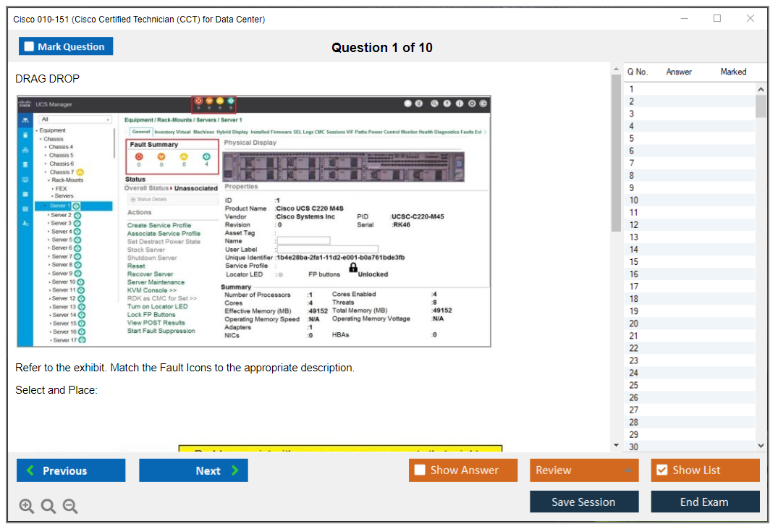Click the zoom out magnifier icon

70,506
